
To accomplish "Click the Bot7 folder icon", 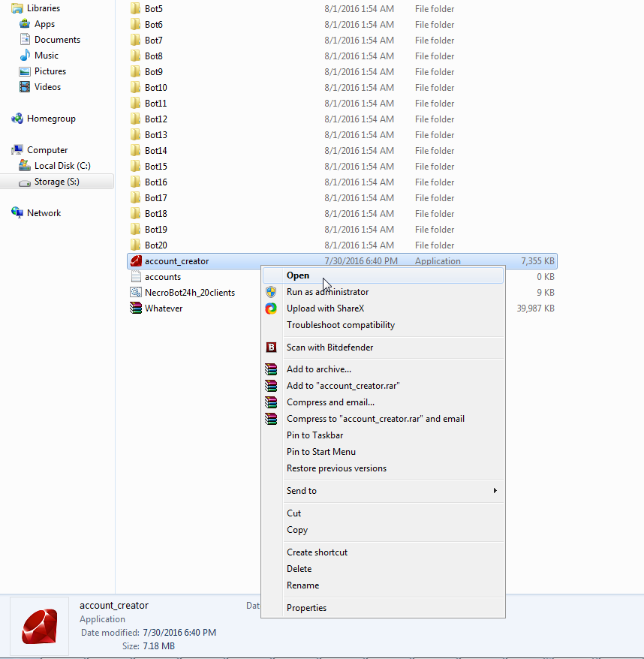I will pos(135,40).
